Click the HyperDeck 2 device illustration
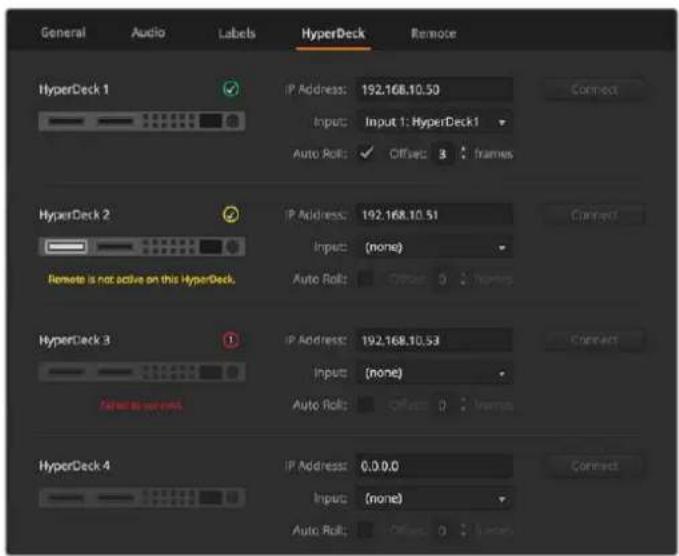Viewport: 679px width, 556px height. coord(142,246)
